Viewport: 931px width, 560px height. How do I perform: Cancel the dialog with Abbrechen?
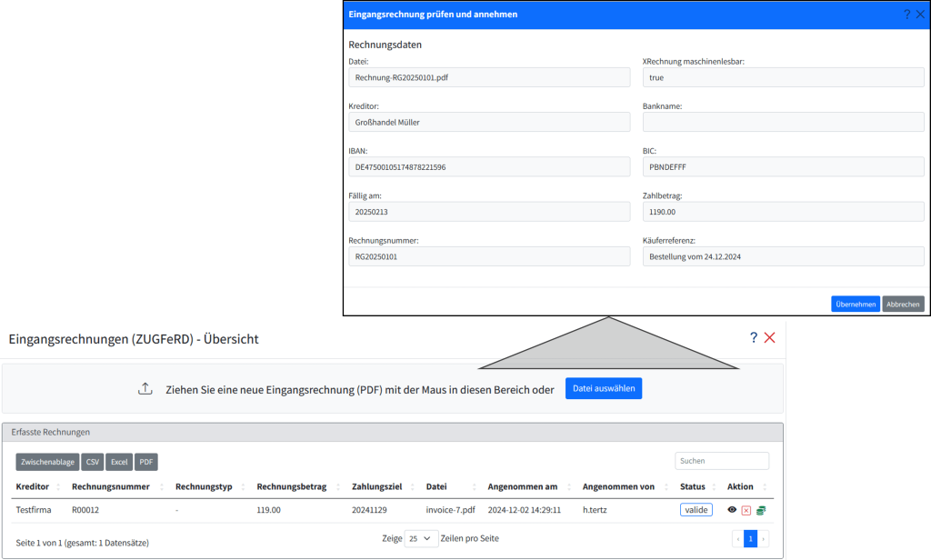903,304
